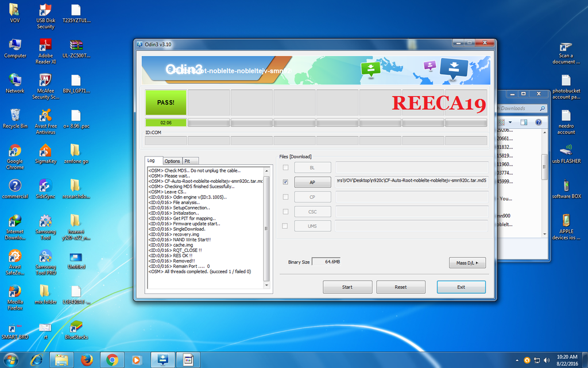Launch Firefox from the taskbar
The width and height of the screenshot is (588, 368).
click(87, 359)
